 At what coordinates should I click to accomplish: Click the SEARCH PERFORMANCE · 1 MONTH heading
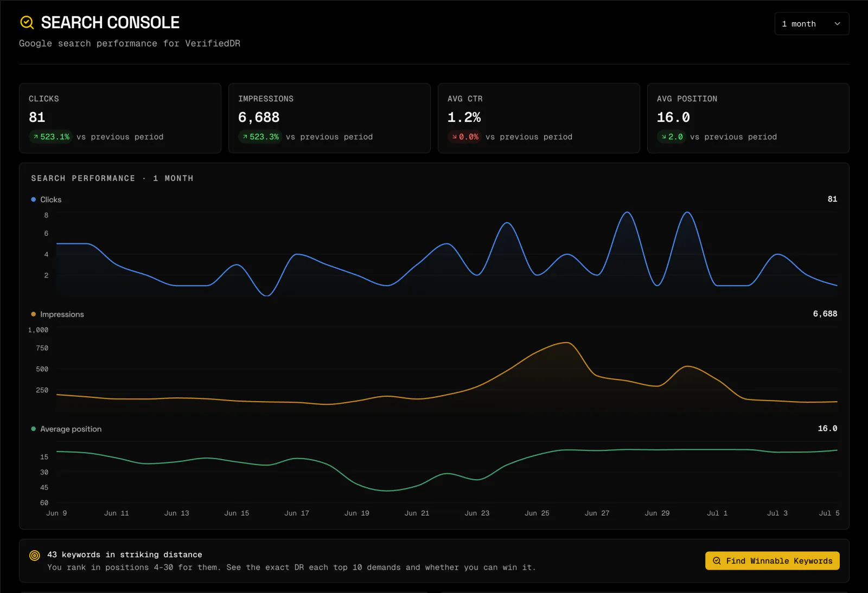coord(112,178)
